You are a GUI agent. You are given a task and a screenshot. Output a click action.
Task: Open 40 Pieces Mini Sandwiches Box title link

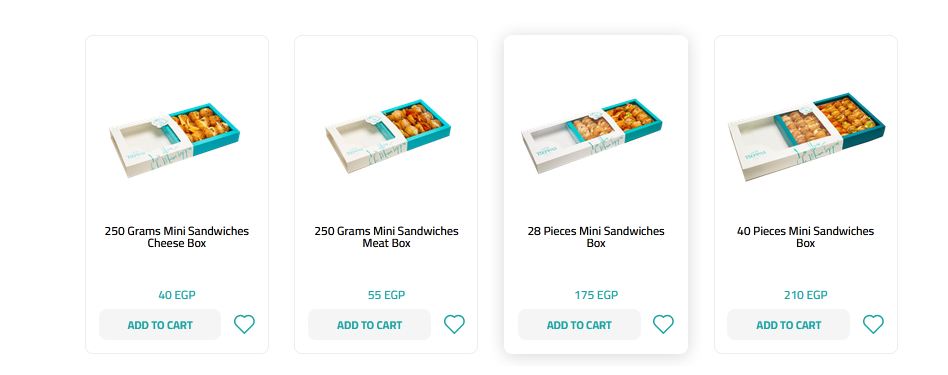click(805, 237)
